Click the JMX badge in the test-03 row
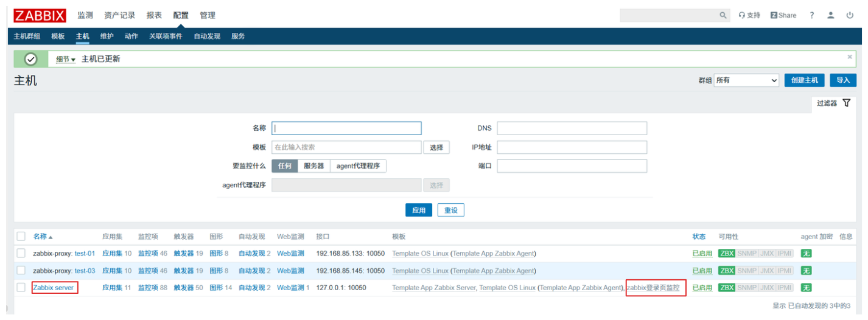This screenshot has height=320, width=868. click(x=766, y=271)
